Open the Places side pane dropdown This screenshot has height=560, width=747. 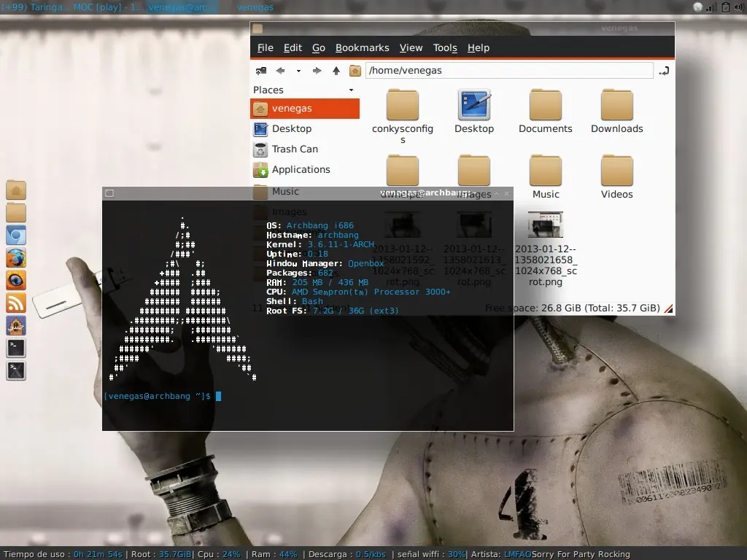click(351, 90)
